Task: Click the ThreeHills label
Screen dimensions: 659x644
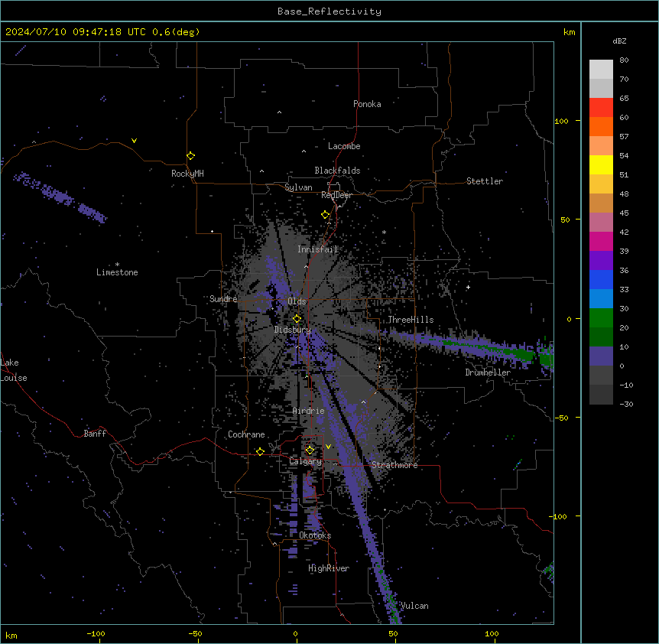Action: (411, 320)
